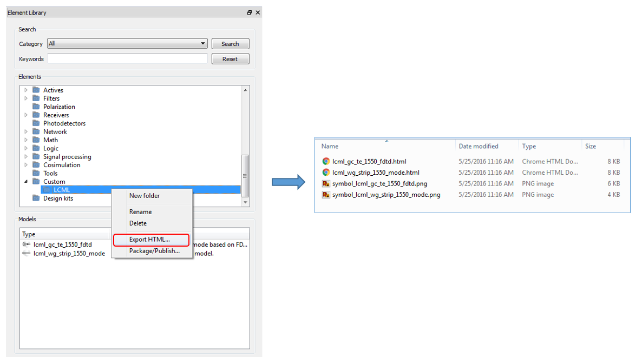Click the Chrome icon for lcml_wg_strip_1550_mode.html
The width and height of the screenshot is (642, 364).
[326, 173]
